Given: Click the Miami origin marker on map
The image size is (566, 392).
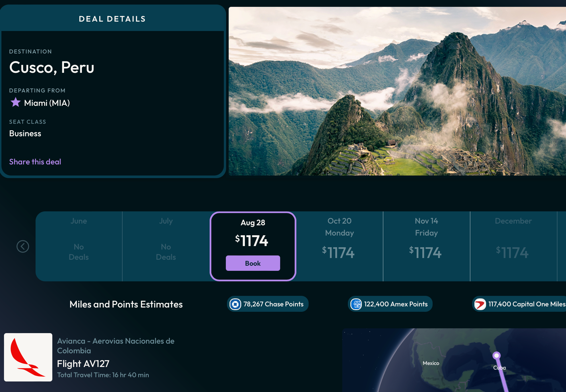Looking at the screenshot, I should [x=496, y=355].
